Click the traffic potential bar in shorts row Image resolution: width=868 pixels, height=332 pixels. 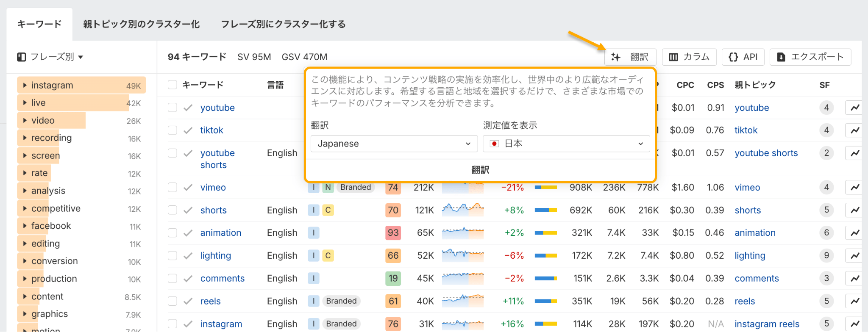pos(545,210)
